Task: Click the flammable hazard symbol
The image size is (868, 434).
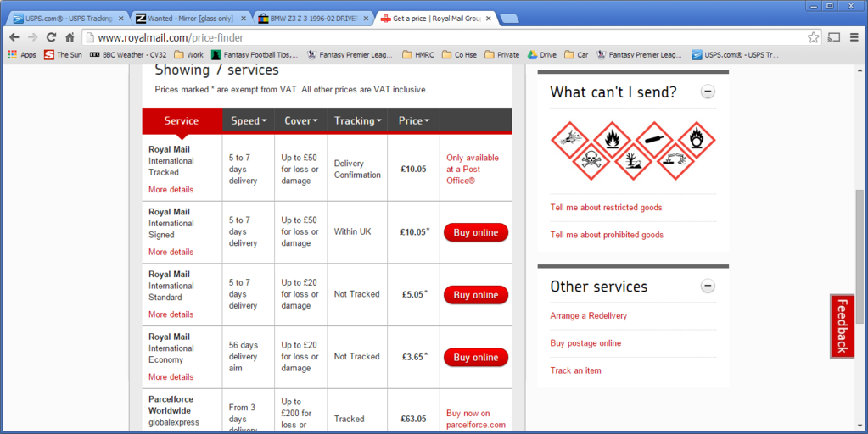Action: coord(612,140)
